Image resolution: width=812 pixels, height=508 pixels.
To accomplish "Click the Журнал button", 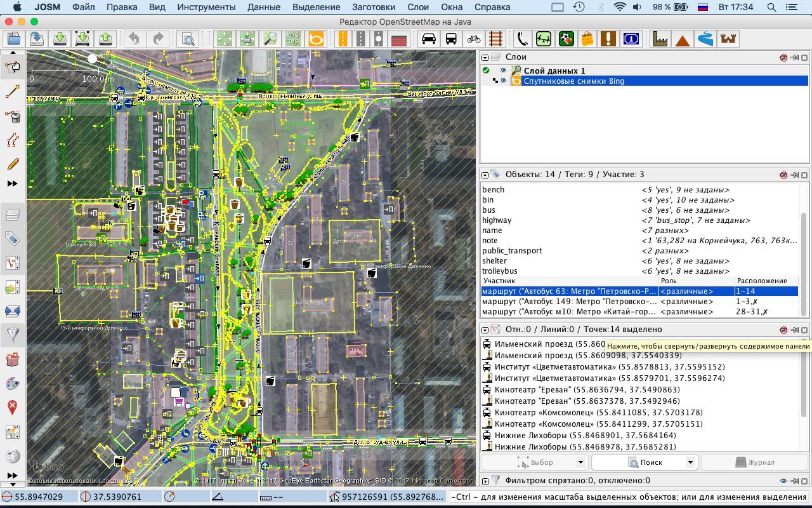I will [754, 462].
